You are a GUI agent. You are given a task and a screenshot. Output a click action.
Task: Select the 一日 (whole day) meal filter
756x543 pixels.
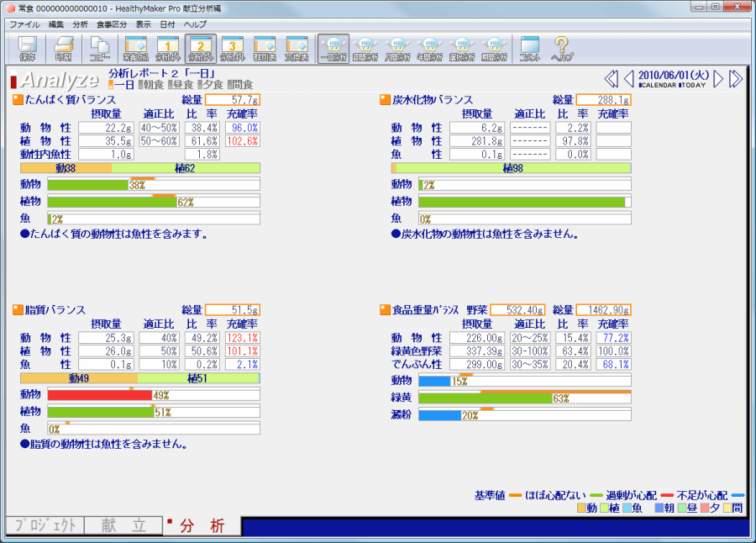click(x=122, y=85)
